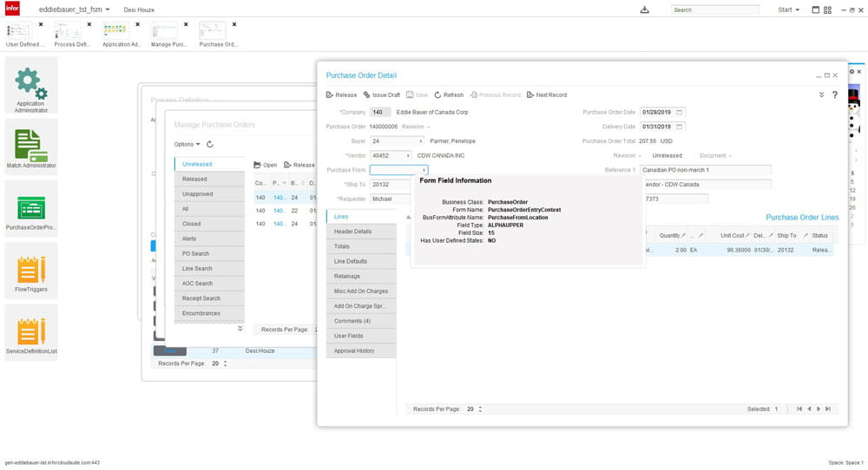Click Release in Purchase Order Detail toolbar

[x=341, y=95]
